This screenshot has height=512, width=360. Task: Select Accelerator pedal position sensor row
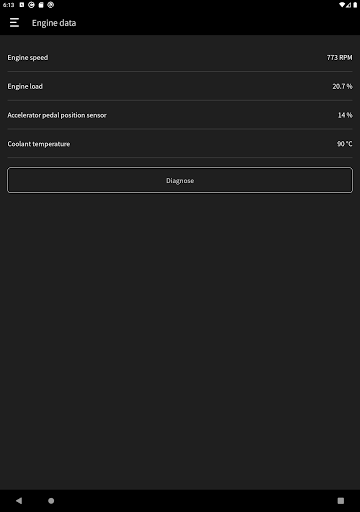[180, 115]
